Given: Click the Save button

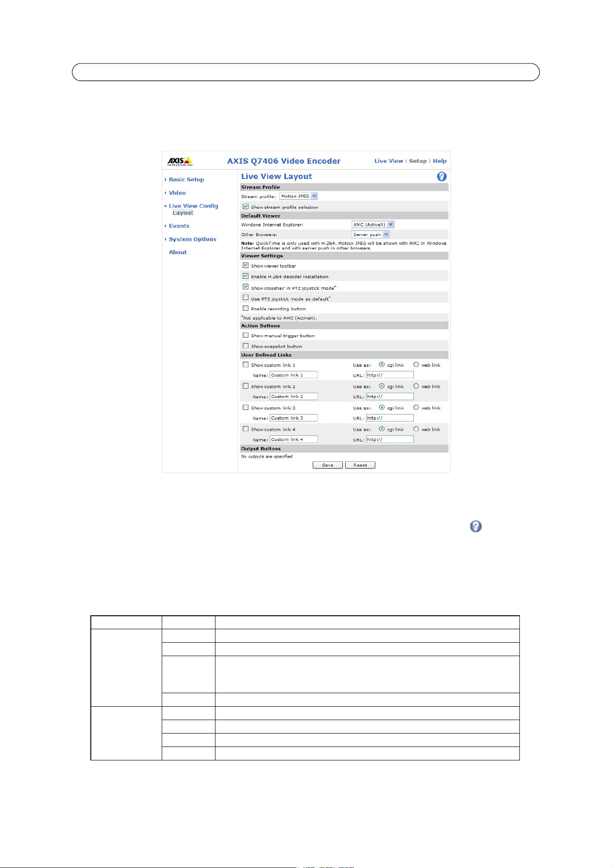Looking at the screenshot, I should pyautogui.click(x=328, y=465).
